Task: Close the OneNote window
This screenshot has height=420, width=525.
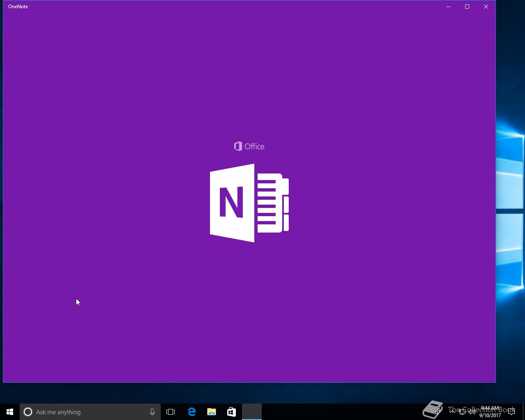Action: (486, 7)
